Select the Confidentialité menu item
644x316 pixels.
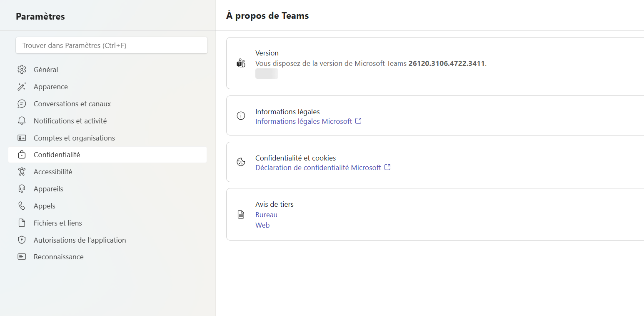coord(107,155)
